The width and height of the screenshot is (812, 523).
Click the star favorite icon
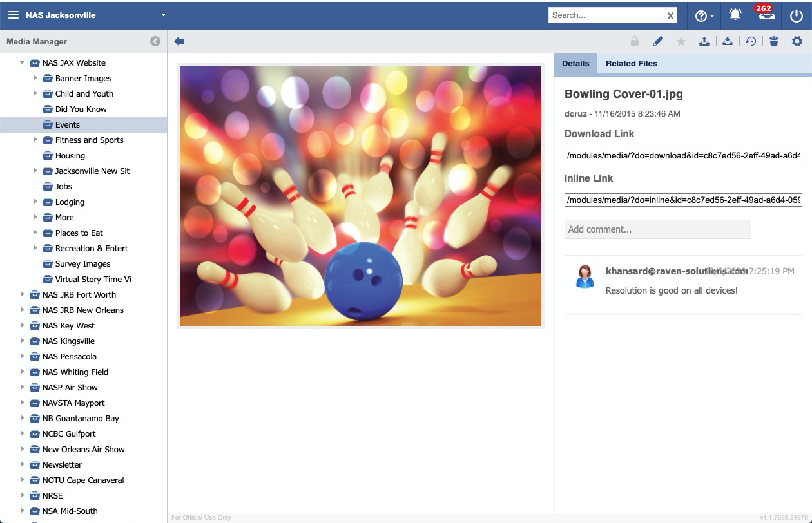[681, 41]
